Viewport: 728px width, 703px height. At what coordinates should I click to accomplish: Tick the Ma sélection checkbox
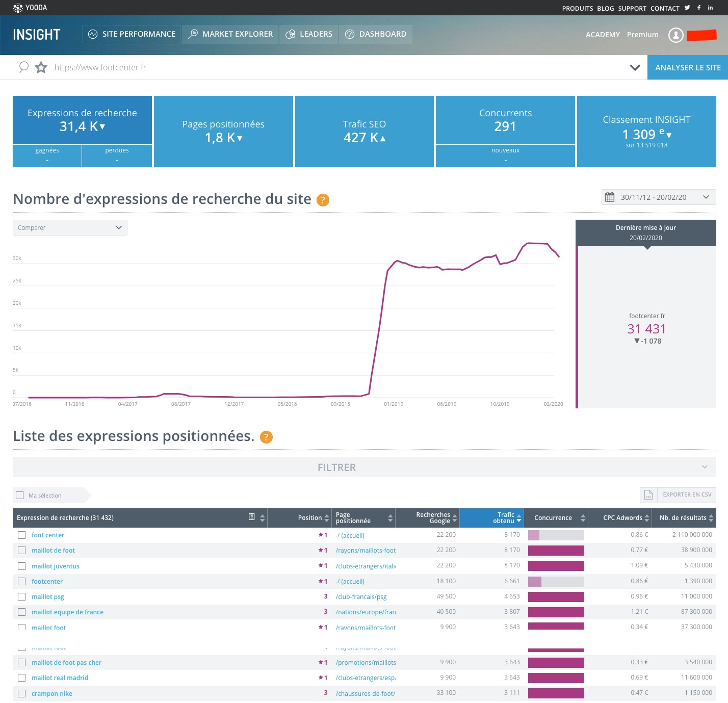(x=20, y=496)
